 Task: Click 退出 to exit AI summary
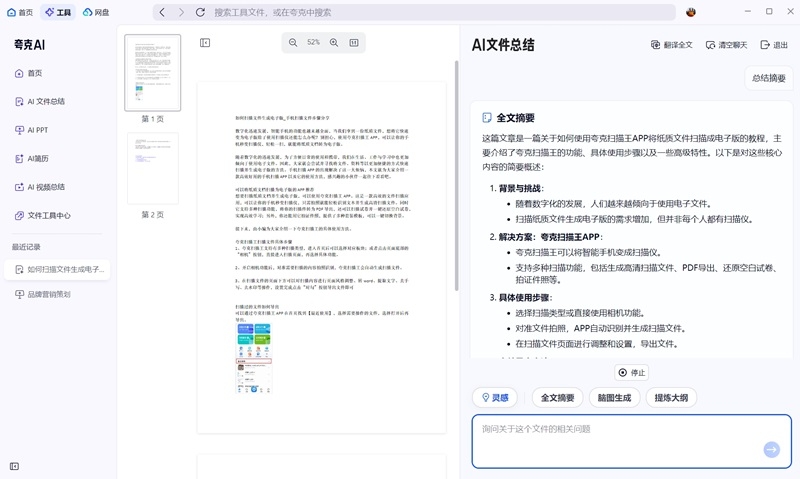774,45
